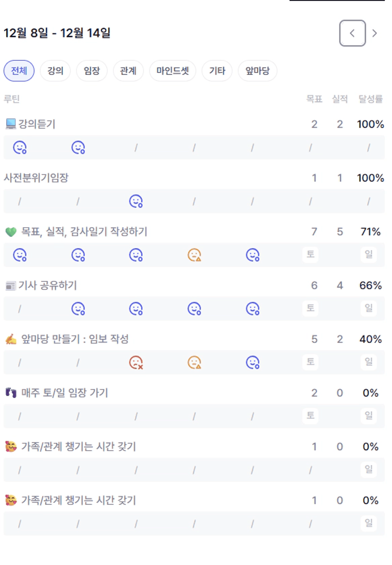Filter routines by 마인드셋
The image size is (392, 565).
pos(173,71)
